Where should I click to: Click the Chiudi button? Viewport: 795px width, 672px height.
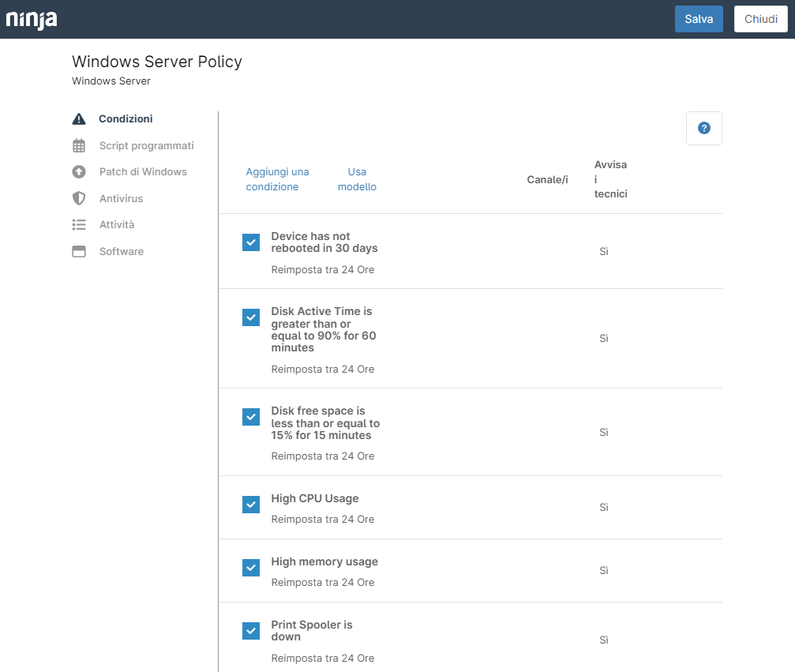point(760,19)
